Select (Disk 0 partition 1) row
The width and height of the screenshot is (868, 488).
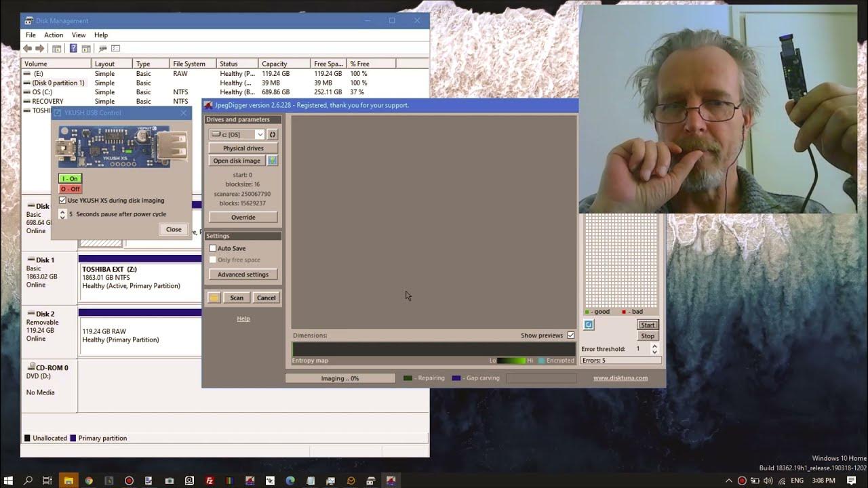(224, 83)
